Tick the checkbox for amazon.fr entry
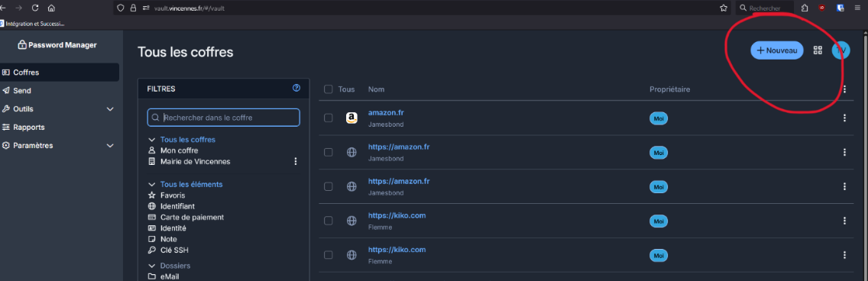The height and width of the screenshot is (281, 868). (329, 118)
